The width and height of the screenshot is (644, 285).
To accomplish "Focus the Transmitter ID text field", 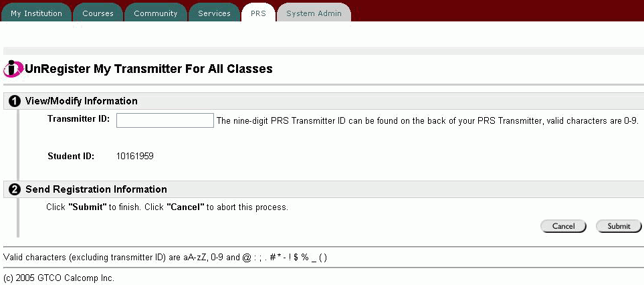I will click(x=165, y=120).
